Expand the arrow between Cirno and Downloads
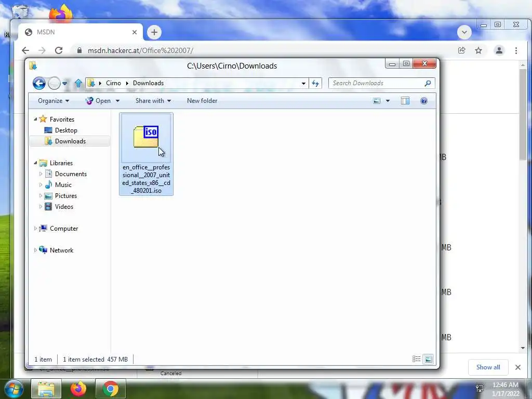 [127, 83]
